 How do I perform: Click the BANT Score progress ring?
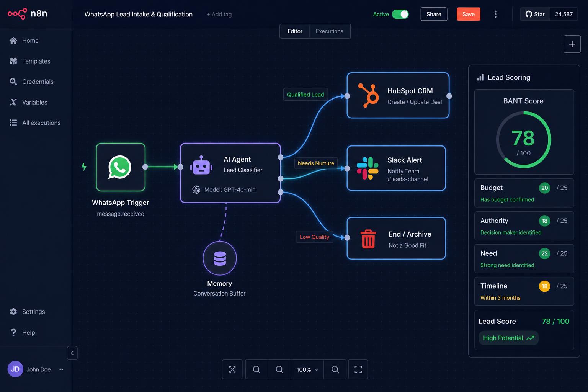[x=523, y=139]
